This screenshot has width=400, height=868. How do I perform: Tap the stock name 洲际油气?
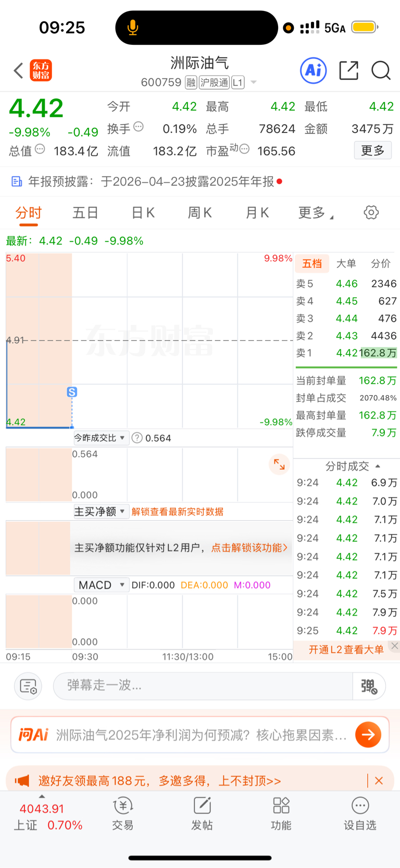point(200,63)
